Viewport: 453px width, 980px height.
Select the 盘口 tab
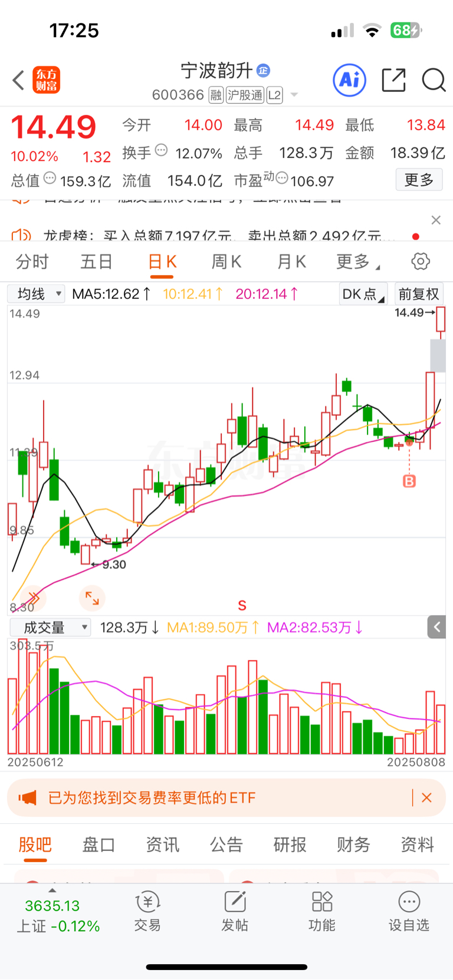tap(99, 844)
